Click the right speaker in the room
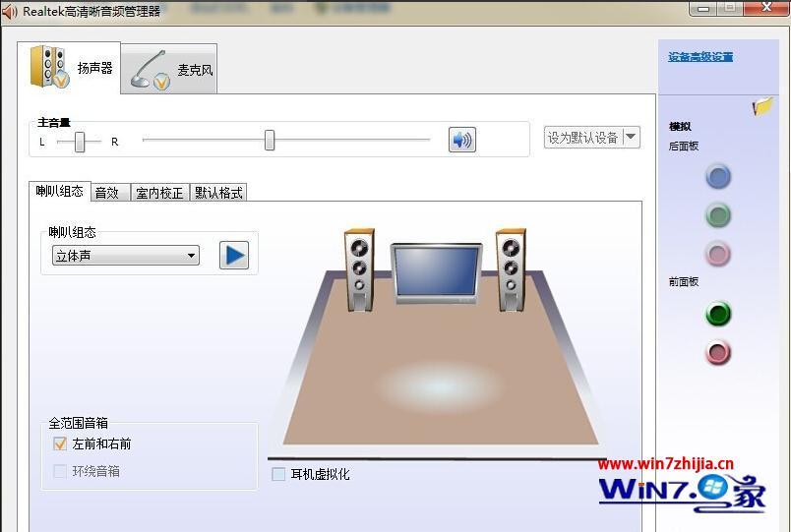The height and width of the screenshot is (532, 791). [511, 270]
